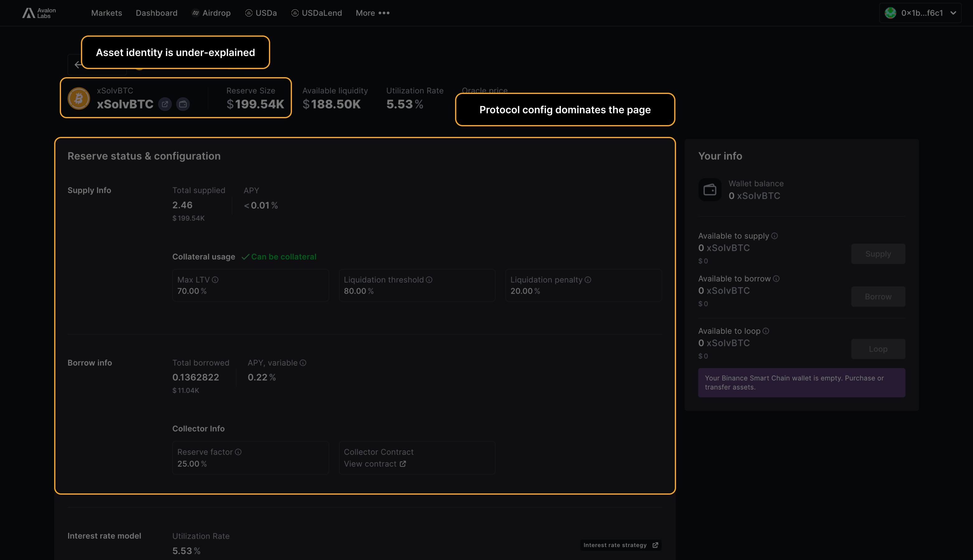
Task: Open the Interest rate strategy link
Action: pyautogui.click(x=621, y=545)
